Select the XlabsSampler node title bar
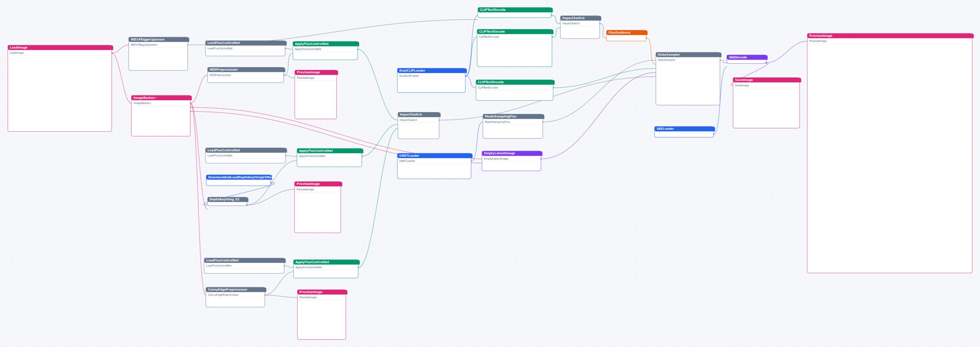 pos(689,55)
